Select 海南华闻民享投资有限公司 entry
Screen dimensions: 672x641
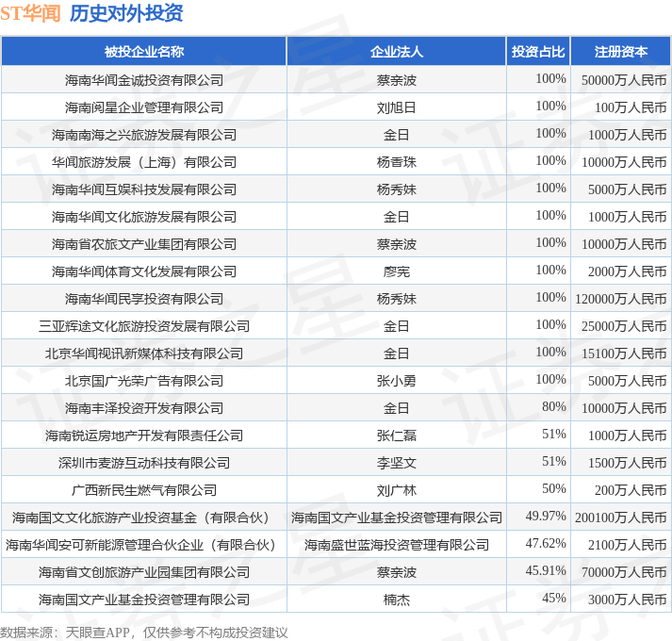[x=144, y=299]
